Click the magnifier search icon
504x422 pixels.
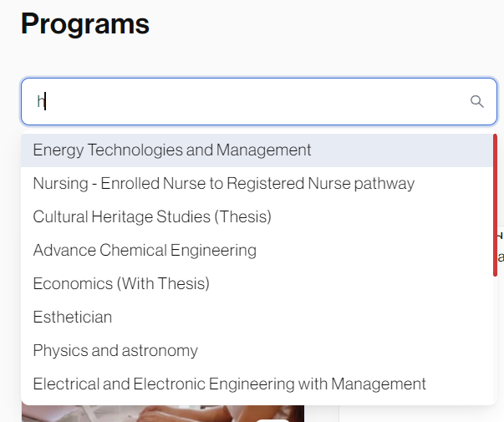tap(477, 102)
